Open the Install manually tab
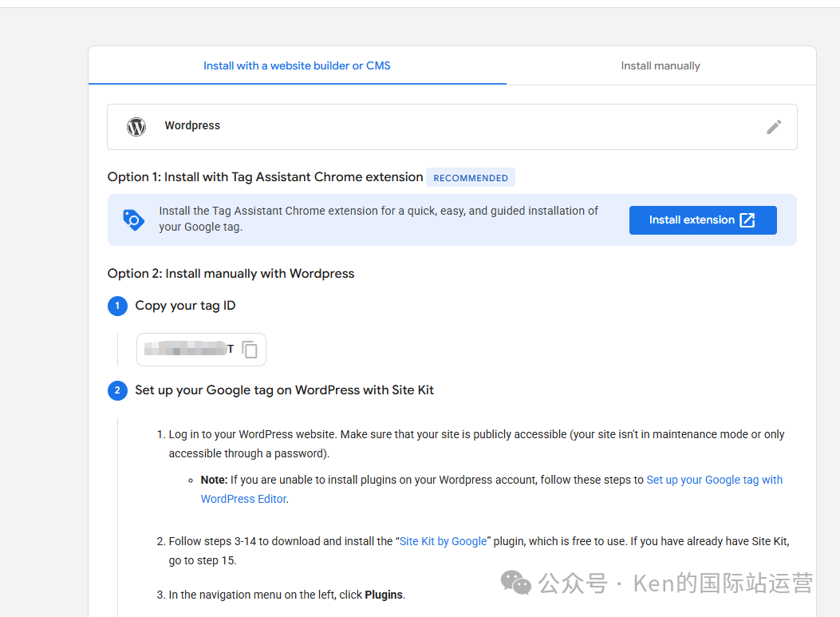 [x=661, y=65]
